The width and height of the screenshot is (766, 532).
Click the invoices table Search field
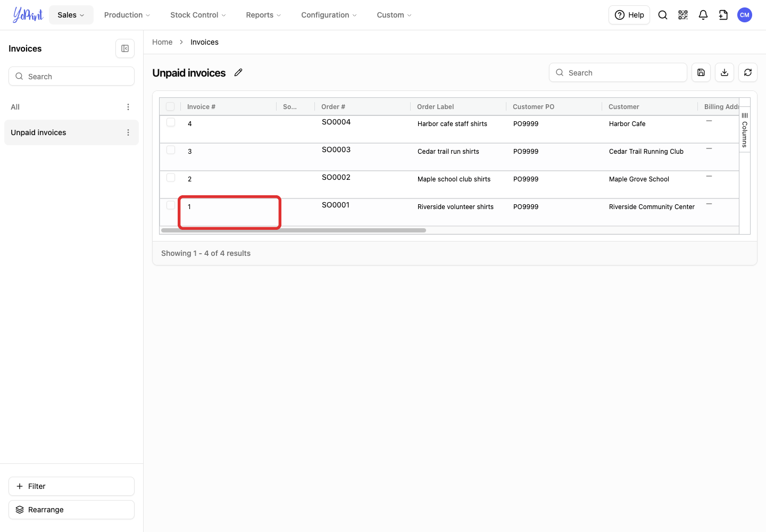[618, 72]
